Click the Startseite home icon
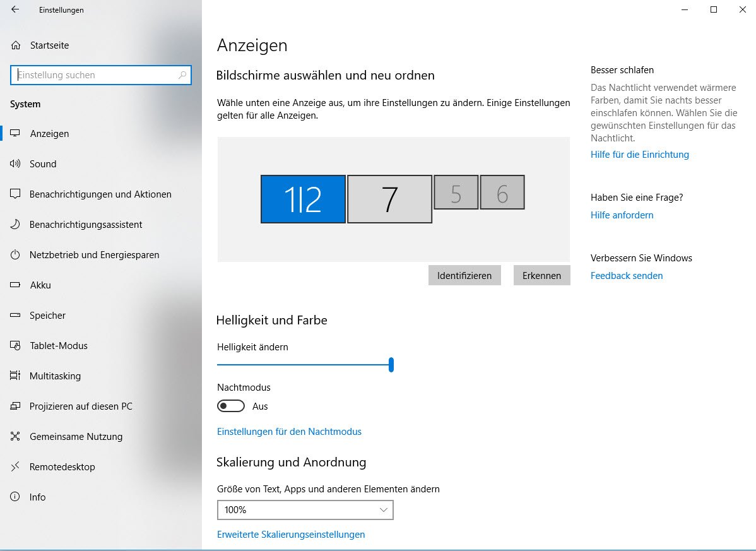756x551 pixels. pos(15,45)
